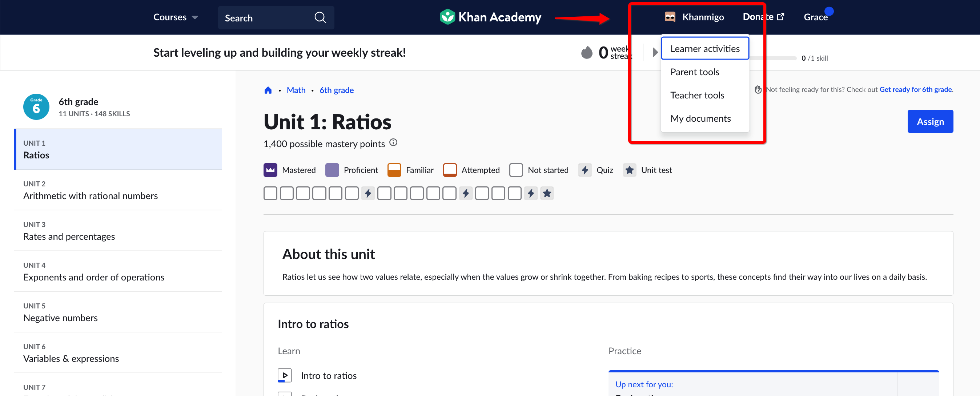Viewport: 980px width, 396px height.
Task: Select Teacher tools from the menu
Action: pos(697,95)
